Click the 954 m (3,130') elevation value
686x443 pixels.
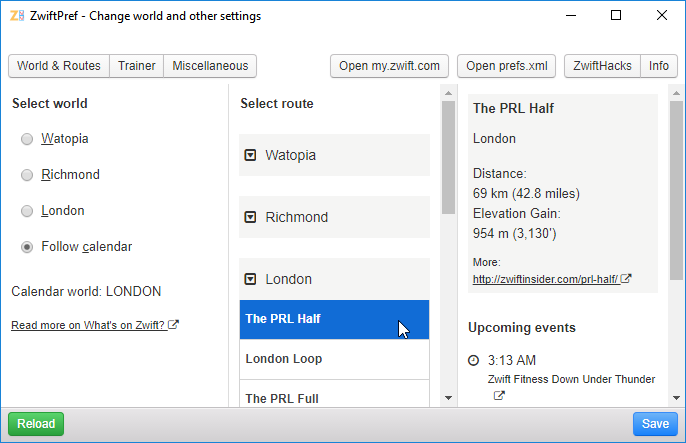click(x=514, y=234)
